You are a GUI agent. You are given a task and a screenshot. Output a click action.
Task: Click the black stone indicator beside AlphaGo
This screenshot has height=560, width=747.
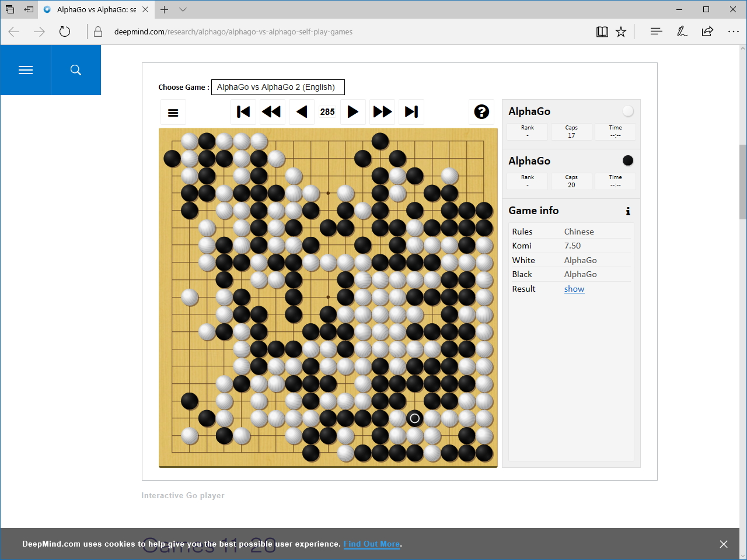628,160
